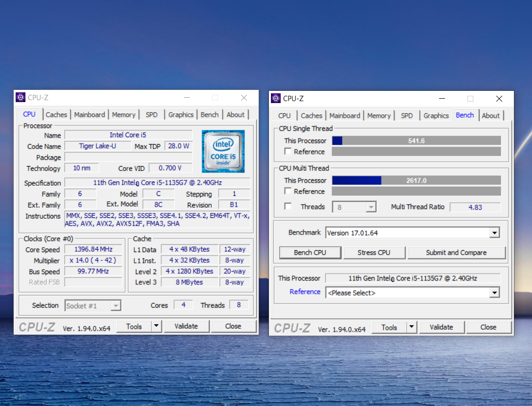Click the Technology value 10 nm
532x406 pixels.
click(x=82, y=168)
